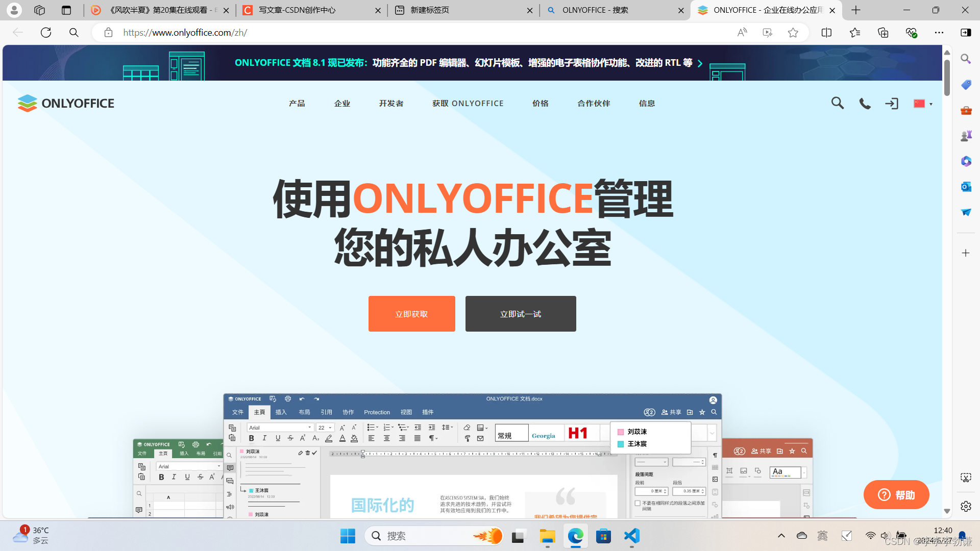
Task: Toggle the Edge sidebar button
Action: click(x=966, y=33)
